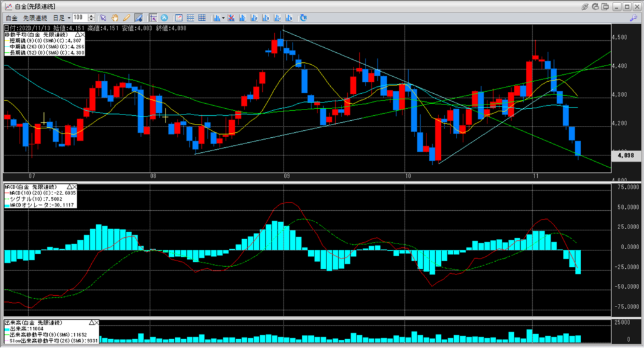This screenshot has width=644, height=348.
Task: Click the 11 month marker on time axis
Action: pos(536,176)
